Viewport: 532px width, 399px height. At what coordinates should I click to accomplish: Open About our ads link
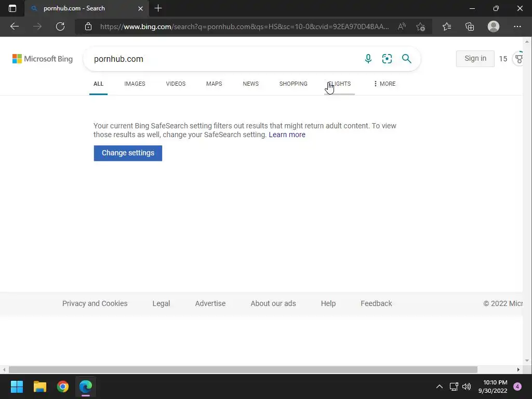(273, 303)
